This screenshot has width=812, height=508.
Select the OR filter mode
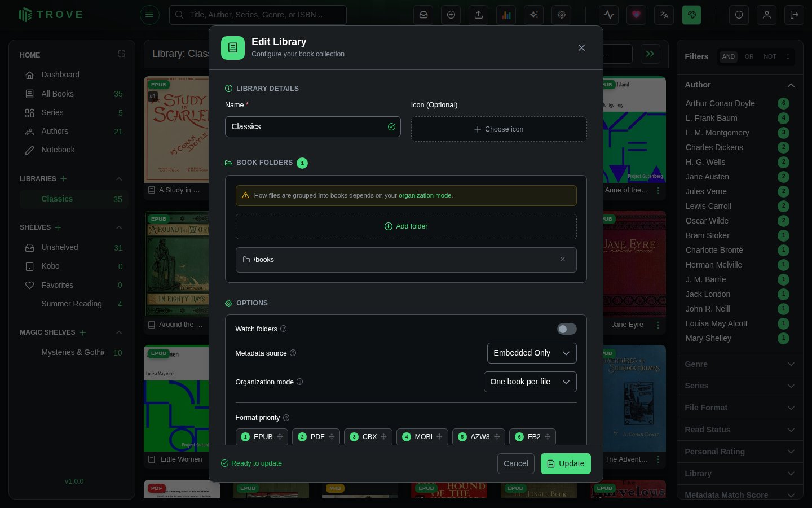click(x=749, y=56)
